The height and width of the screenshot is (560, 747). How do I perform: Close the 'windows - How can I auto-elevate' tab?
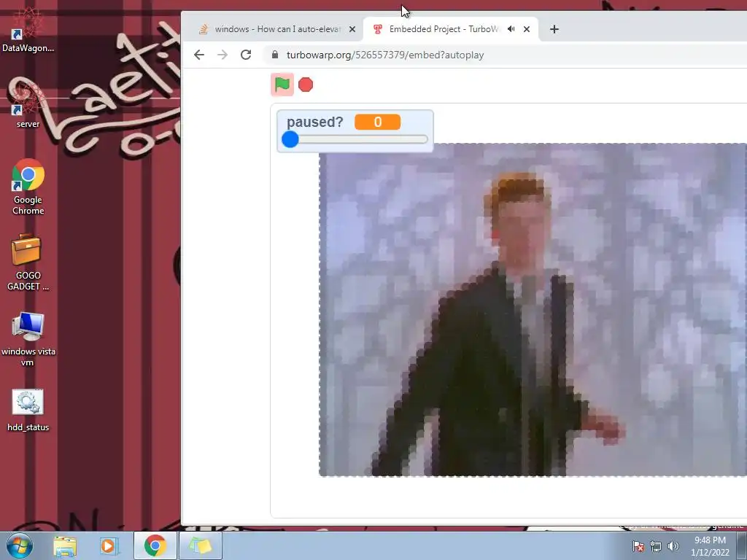coord(352,29)
